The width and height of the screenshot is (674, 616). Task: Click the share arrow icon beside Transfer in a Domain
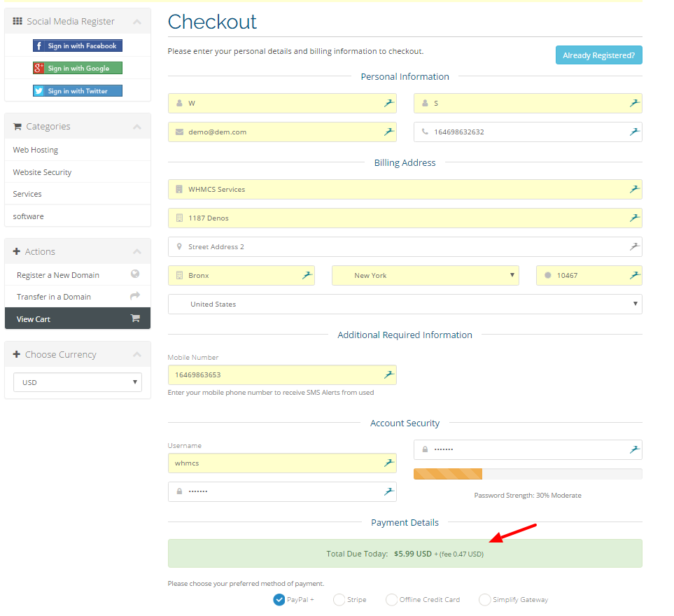coord(135,295)
